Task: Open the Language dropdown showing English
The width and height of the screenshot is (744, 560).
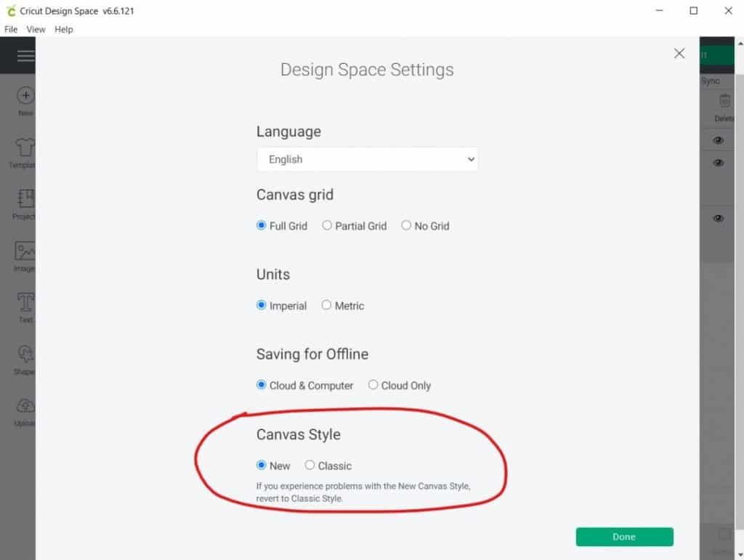Action: point(367,159)
